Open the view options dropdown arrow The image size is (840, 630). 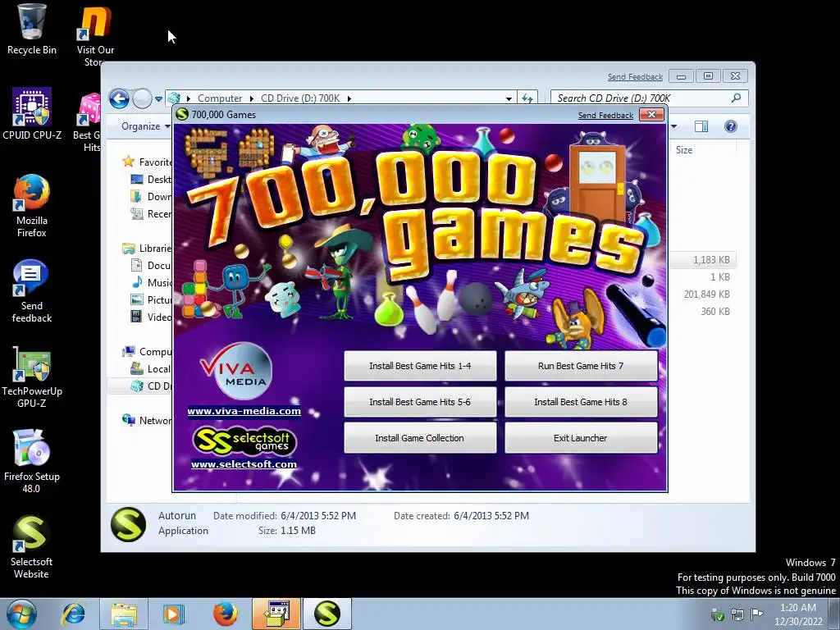pyautogui.click(x=674, y=126)
